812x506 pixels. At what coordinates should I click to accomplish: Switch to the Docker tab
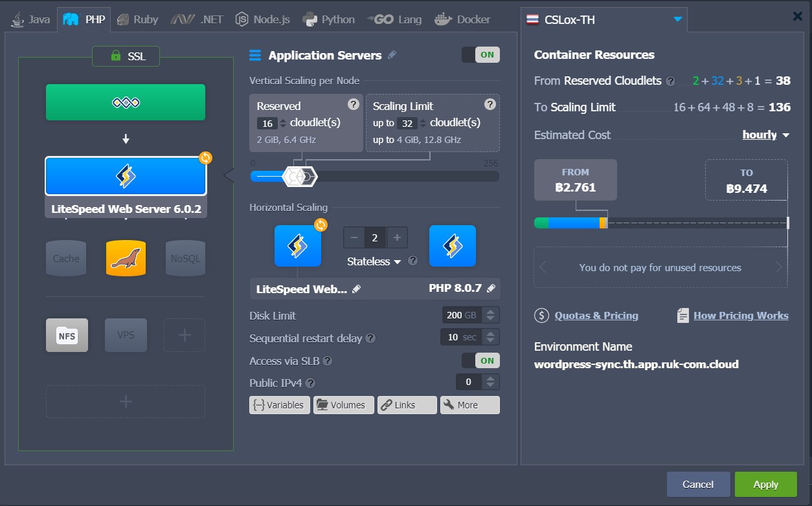point(462,19)
